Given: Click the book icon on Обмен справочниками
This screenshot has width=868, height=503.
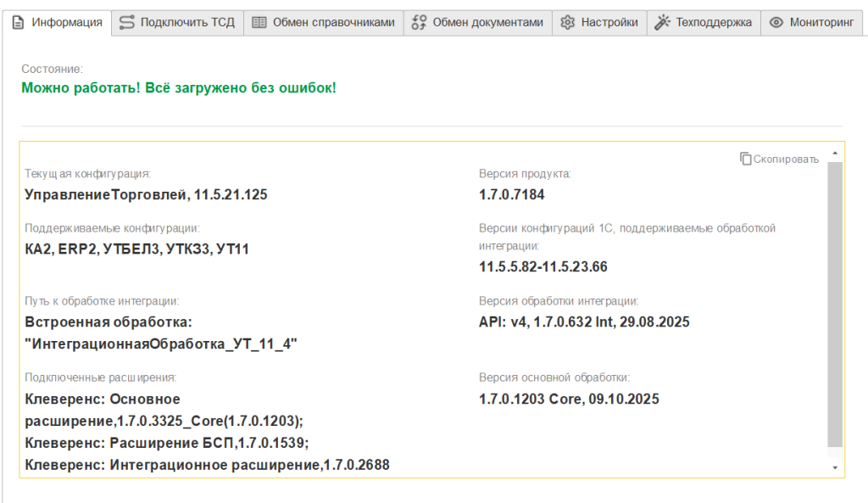Looking at the screenshot, I should (x=259, y=23).
